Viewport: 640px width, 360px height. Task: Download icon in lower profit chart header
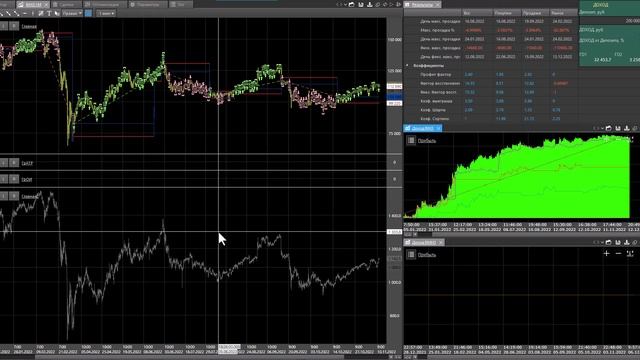(x=627, y=242)
